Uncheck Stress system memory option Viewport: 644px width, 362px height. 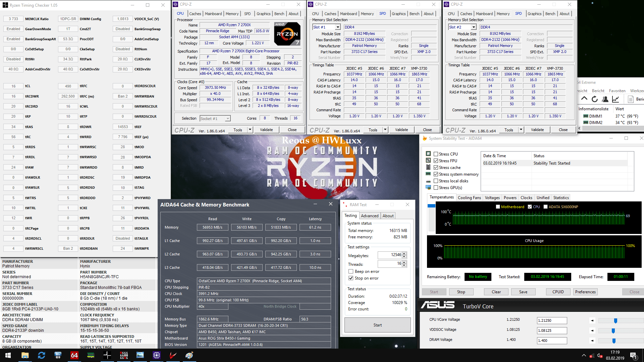[436, 174]
